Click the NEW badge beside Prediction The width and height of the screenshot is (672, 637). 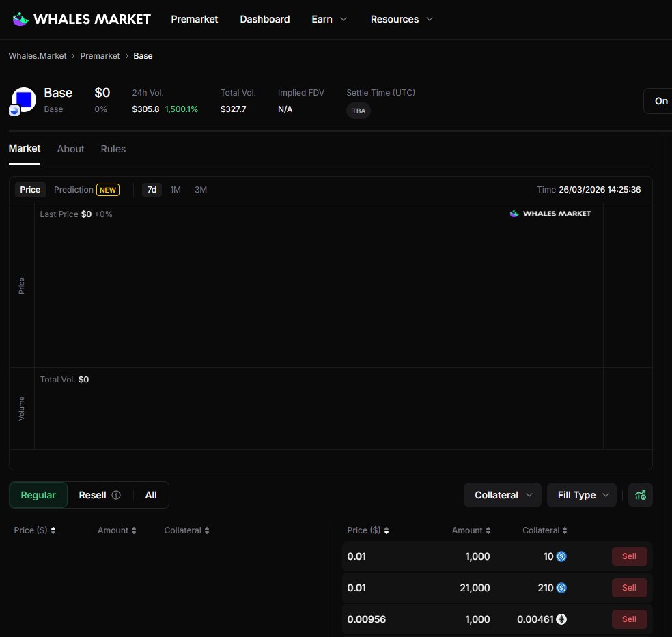[108, 190]
